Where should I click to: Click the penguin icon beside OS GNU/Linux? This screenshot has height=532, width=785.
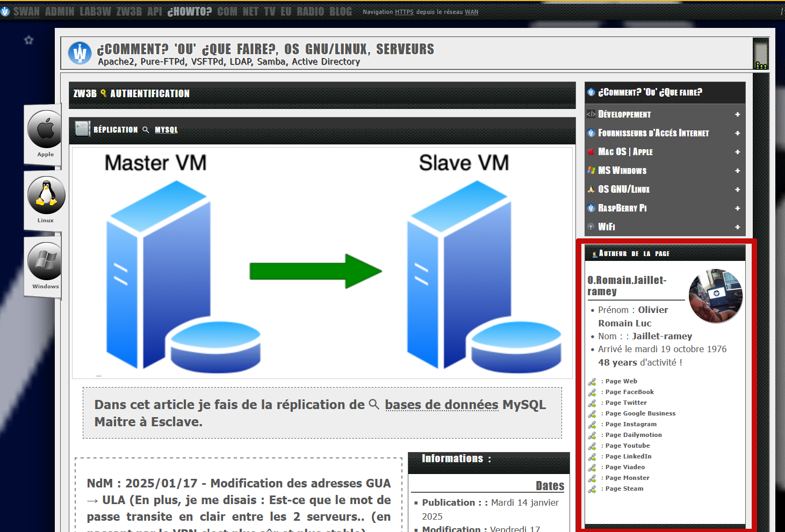591,189
